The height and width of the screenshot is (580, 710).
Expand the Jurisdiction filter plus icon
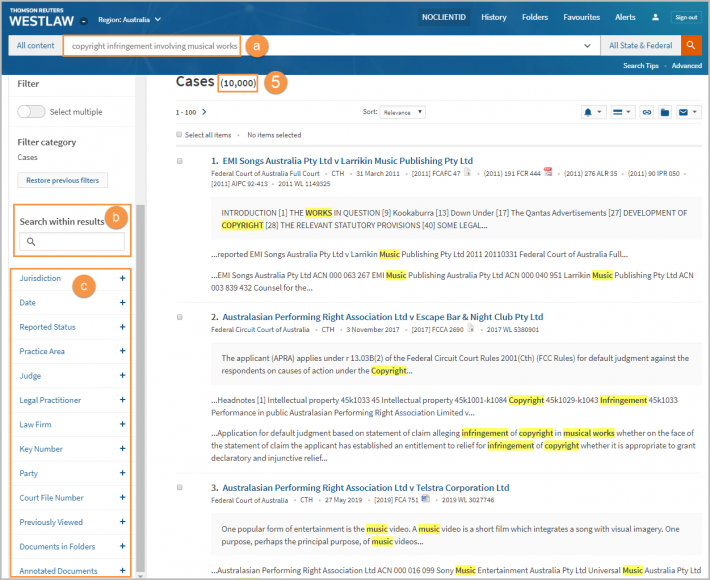coord(122,278)
